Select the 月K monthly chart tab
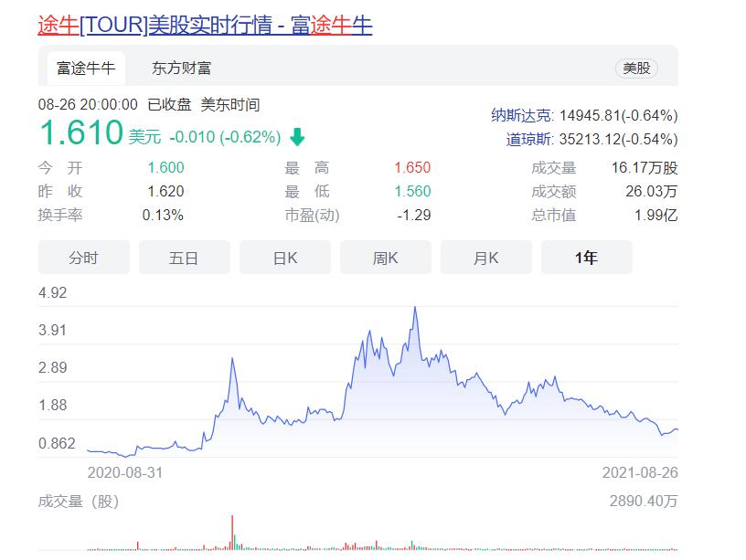Image resolution: width=746 pixels, height=560 pixels. point(485,258)
